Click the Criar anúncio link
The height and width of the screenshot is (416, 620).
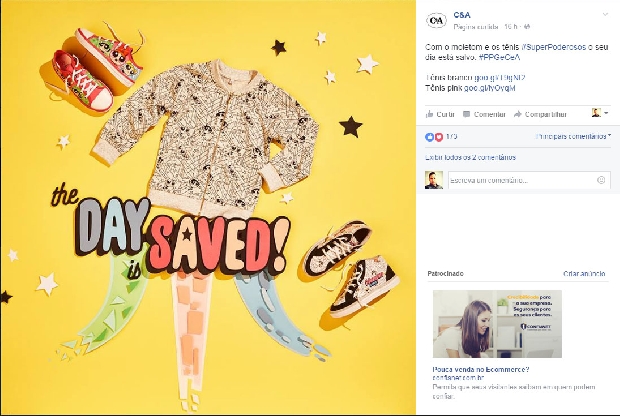click(x=584, y=274)
